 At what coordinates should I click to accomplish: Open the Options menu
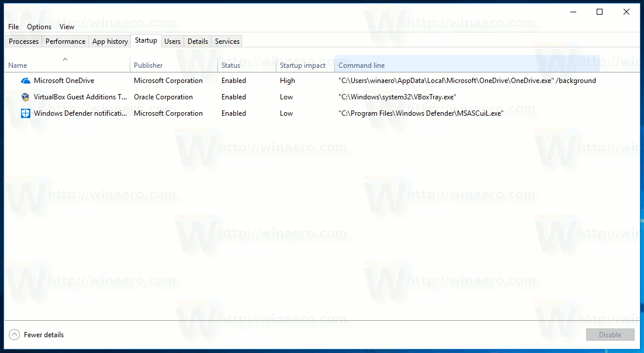39,26
